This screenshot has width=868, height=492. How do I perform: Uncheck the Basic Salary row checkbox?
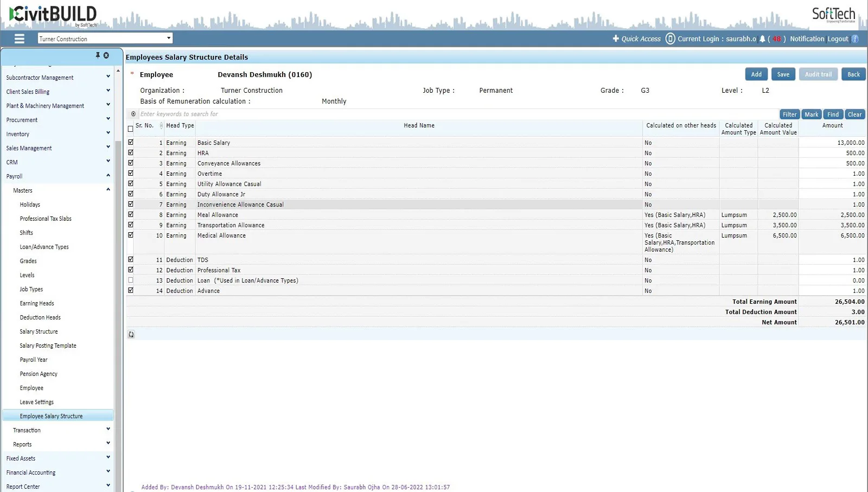click(x=131, y=142)
